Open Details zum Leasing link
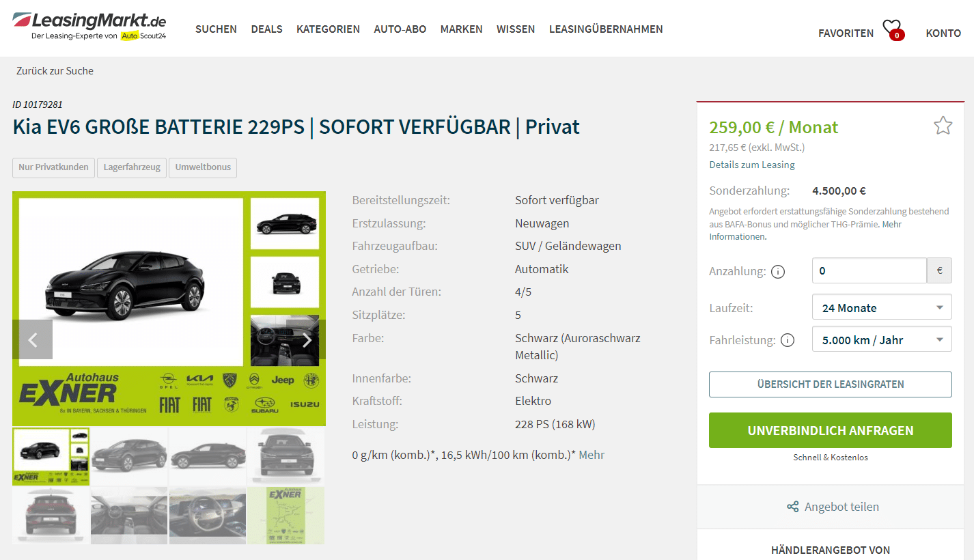This screenshot has width=974, height=560. (x=752, y=165)
